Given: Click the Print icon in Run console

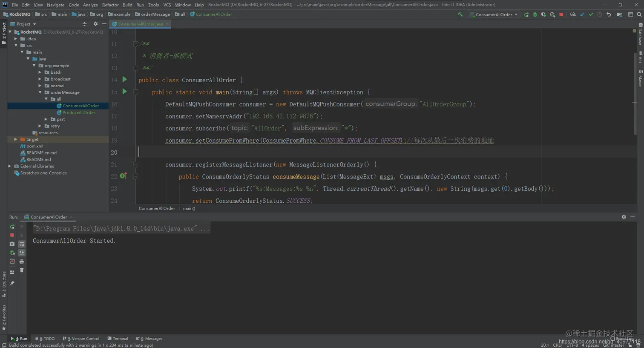Looking at the screenshot, I should [22, 262].
